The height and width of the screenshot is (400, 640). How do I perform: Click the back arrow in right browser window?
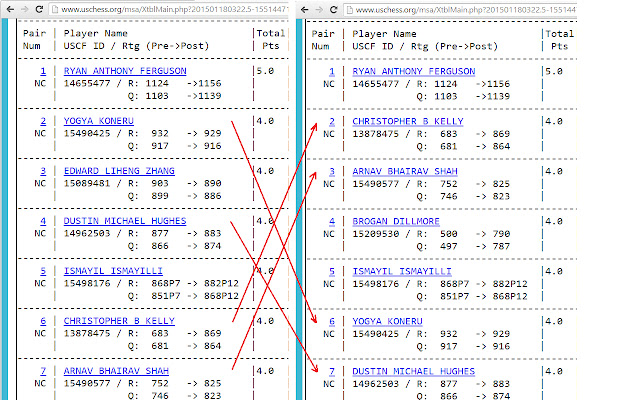click(304, 9)
